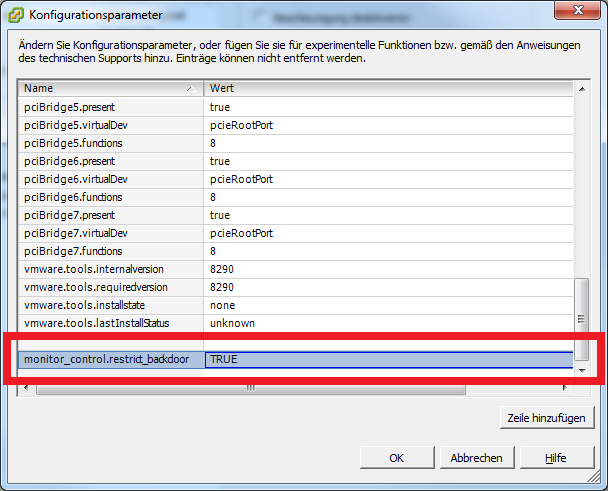Screen dimensions: 608x491
Task: Click the unknown value of vmware.tools.lastInstallStatus
Action: (x=232, y=323)
